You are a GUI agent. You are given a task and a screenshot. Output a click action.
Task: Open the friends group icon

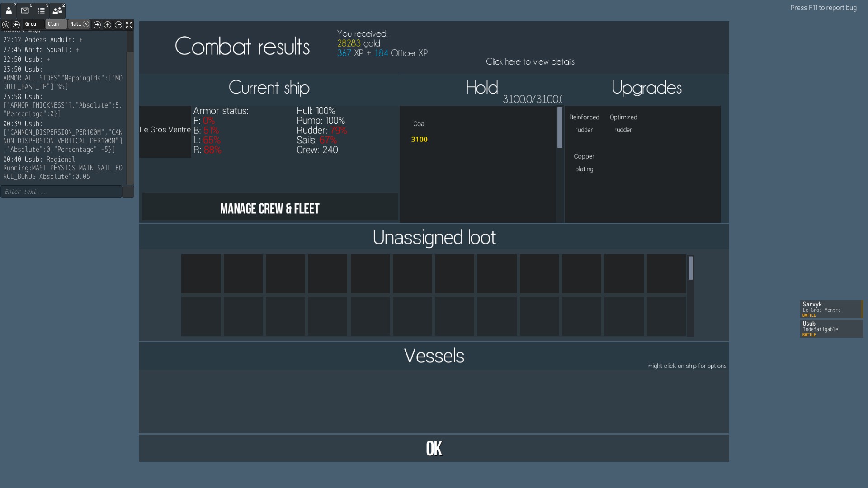(57, 10)
